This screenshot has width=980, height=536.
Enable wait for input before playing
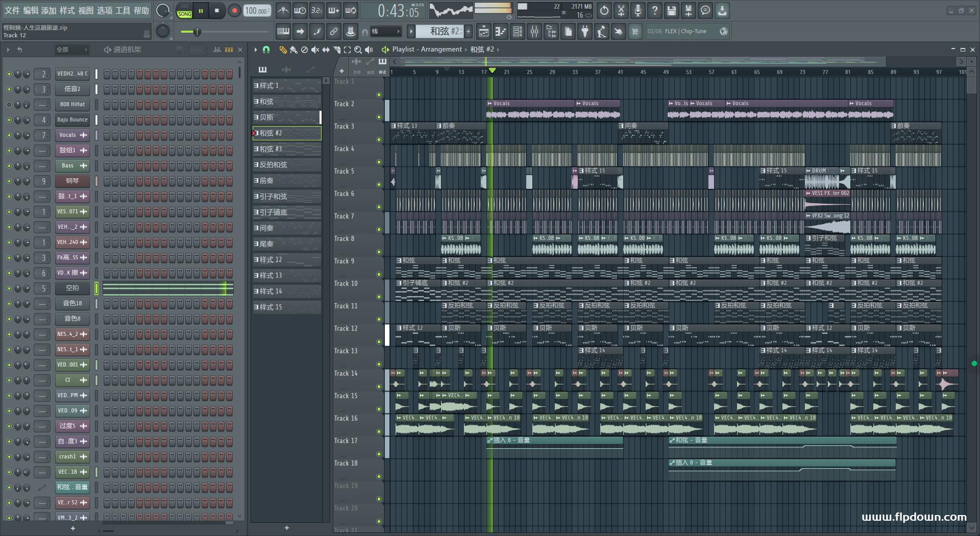(300, 10)
